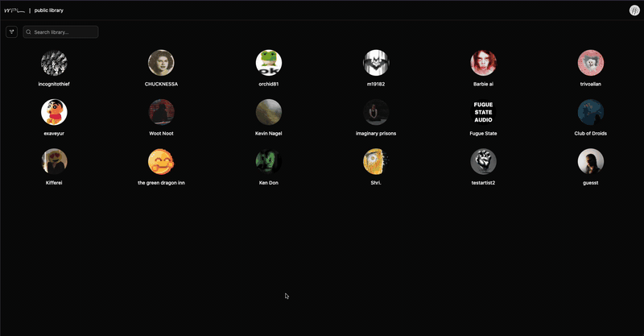
Task: Open the user profile avatar menu
Action: (634, 10)
